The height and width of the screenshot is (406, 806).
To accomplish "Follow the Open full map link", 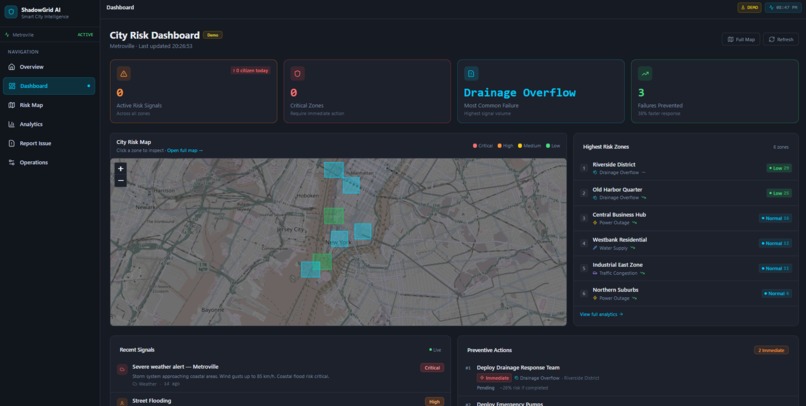I will click(185, 151).
